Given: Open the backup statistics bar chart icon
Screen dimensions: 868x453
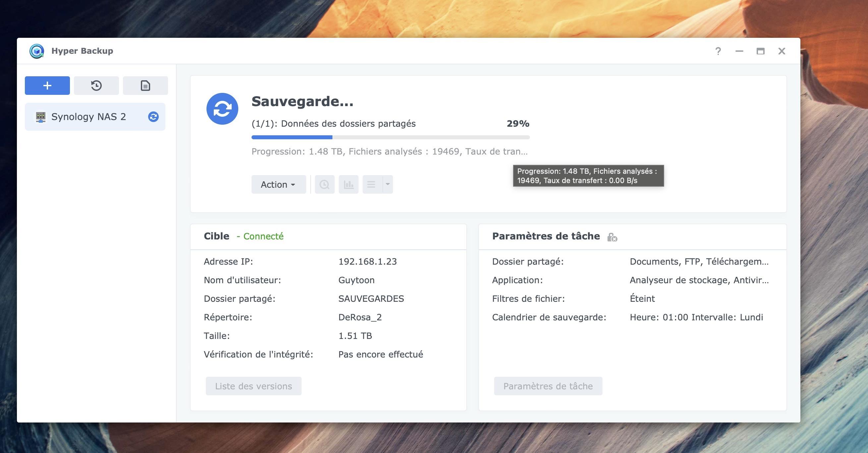Looking at the screenshot, I should [348, 184].
